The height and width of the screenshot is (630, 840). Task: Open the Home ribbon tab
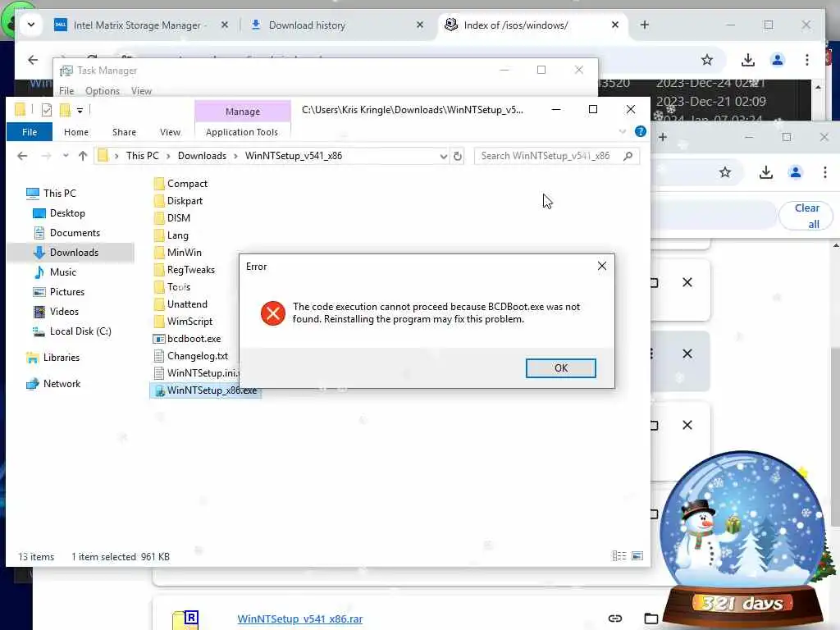pyautogui.click(x=76, y=132)
